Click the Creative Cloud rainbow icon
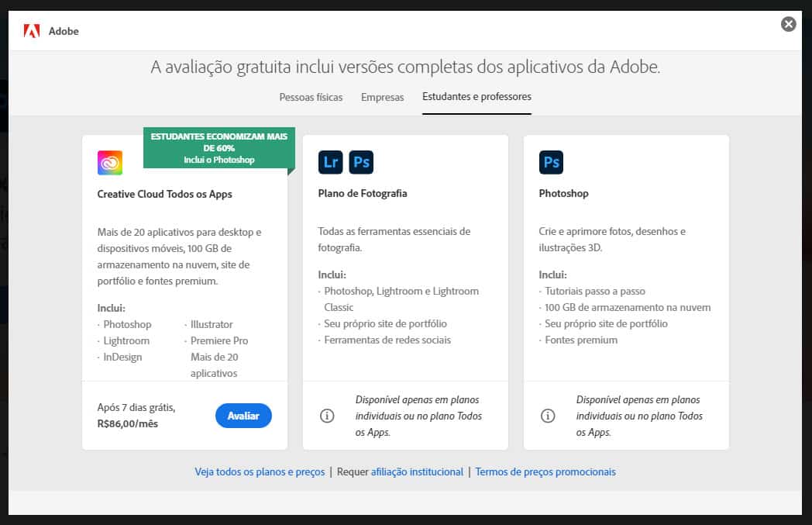This screenshot has width=812, height=525. 110,162
